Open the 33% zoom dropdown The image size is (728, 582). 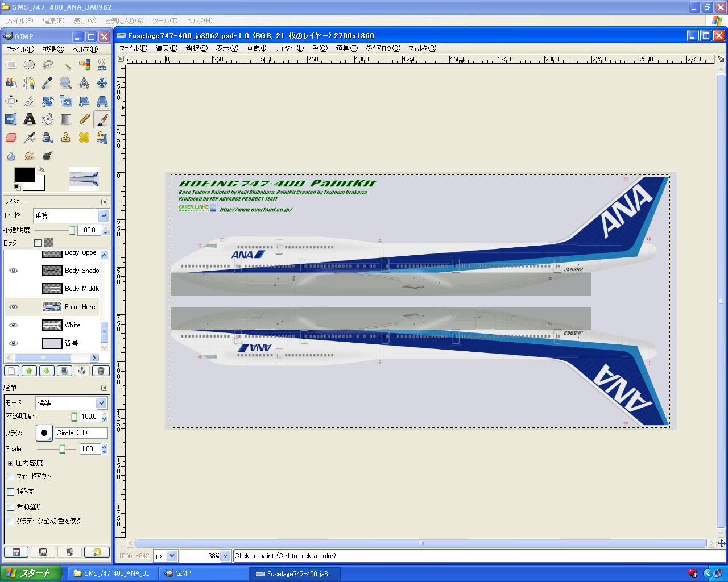(x=225, y=556)
